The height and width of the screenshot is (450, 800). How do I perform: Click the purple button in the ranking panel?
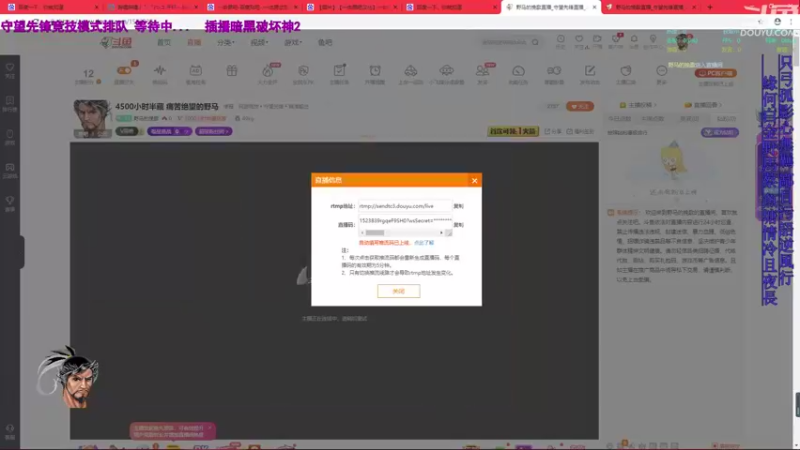coord(719,132)
